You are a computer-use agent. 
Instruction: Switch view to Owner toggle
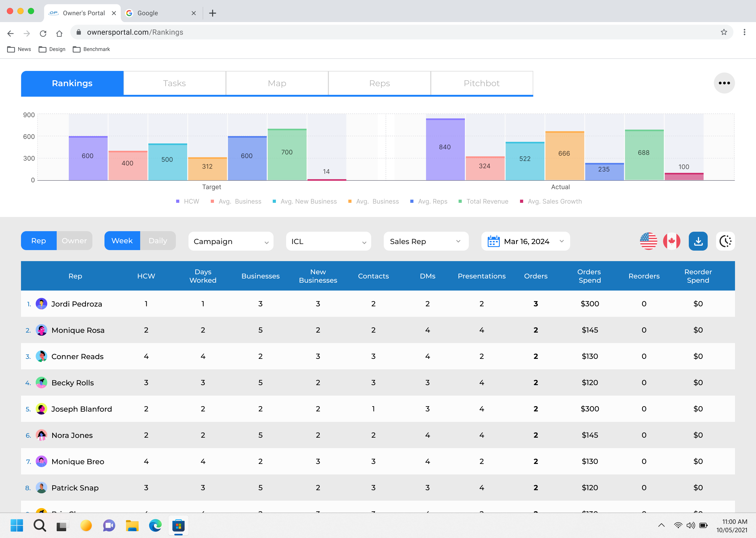(74, 241)
